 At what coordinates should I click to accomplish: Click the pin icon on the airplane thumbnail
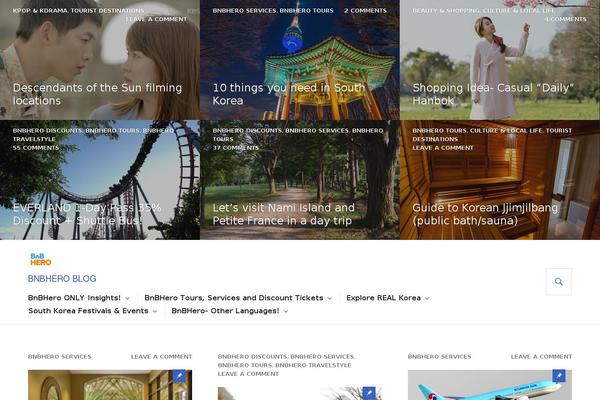coord(559,376)
